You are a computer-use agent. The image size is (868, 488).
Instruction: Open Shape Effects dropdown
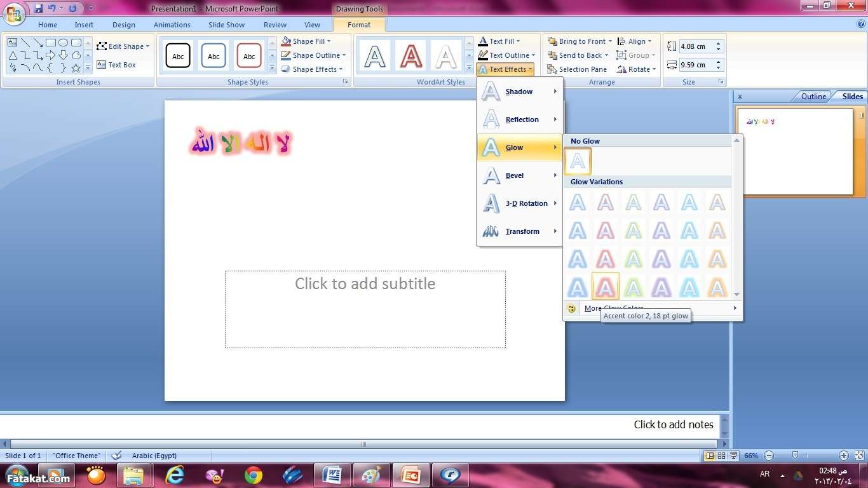pos(312,69)
